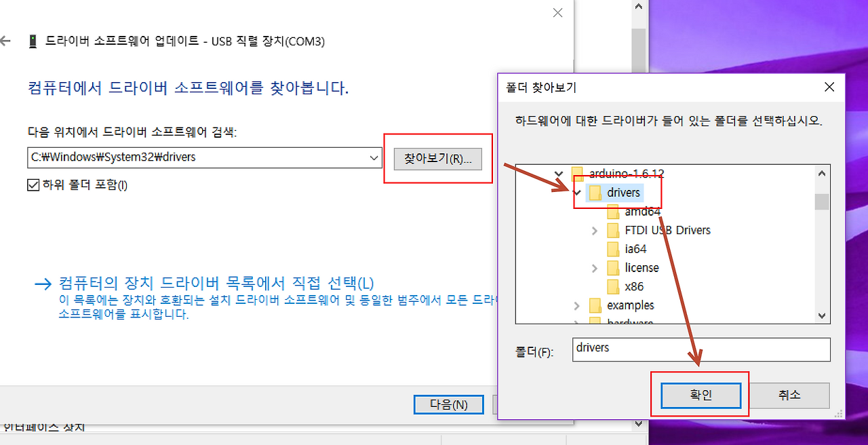Open the driver search path dropdown

click(x=374, y=157)
